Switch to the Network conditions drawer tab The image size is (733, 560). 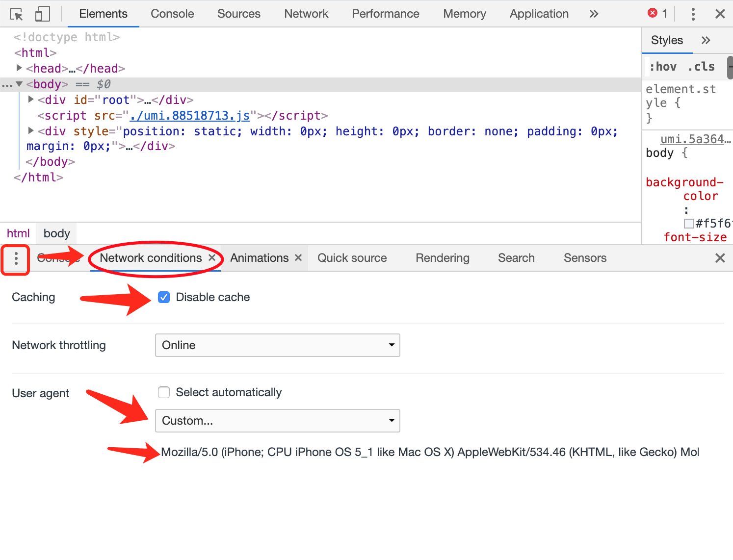click(151, 258)
